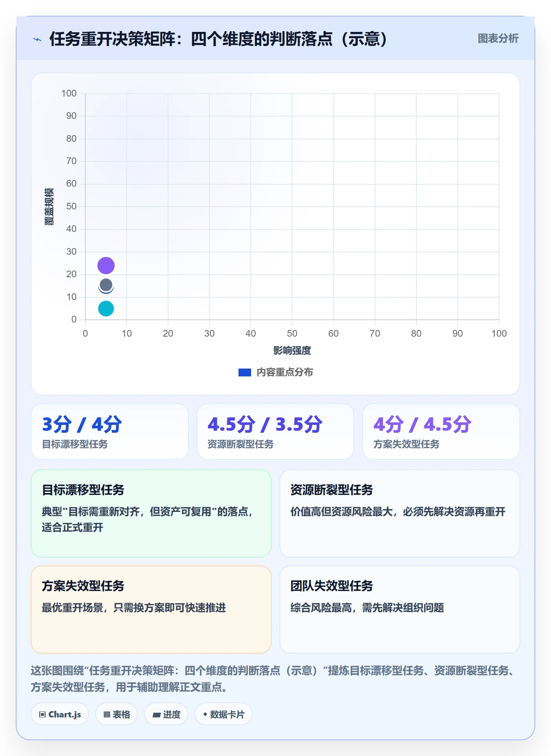Click the 内容重点分布 legend label

(285, 372)
